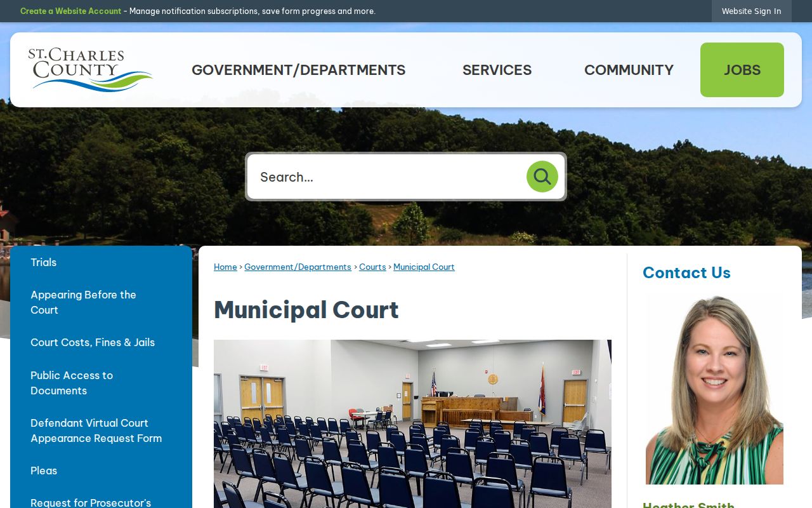Select Pleas in sidebar

[x=101, y=471]
